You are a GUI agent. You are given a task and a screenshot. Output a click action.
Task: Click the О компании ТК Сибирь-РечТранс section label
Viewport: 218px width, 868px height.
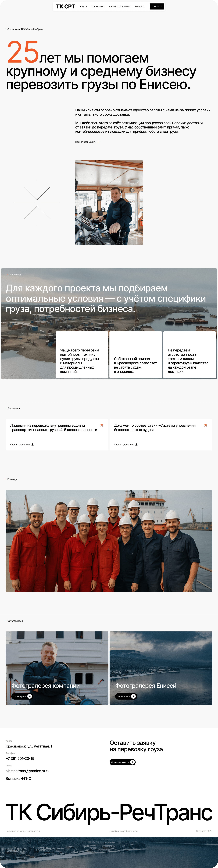click(25, 29)
